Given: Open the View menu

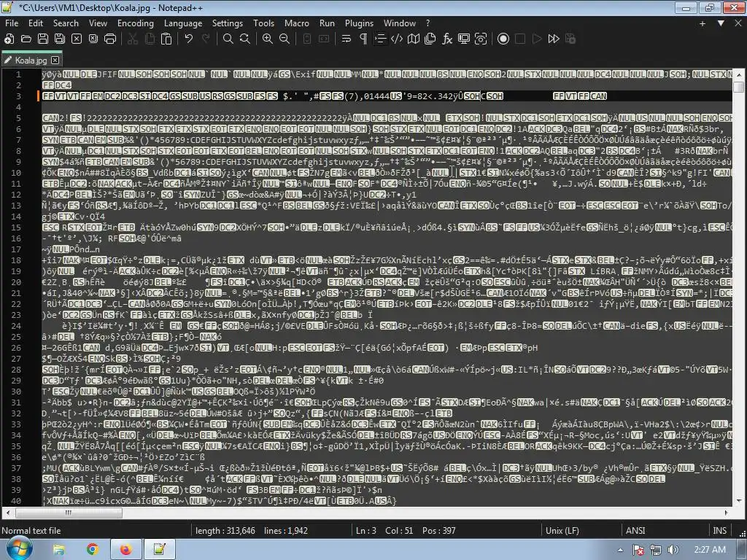Looking at the screenshot, I should (98, 23).
